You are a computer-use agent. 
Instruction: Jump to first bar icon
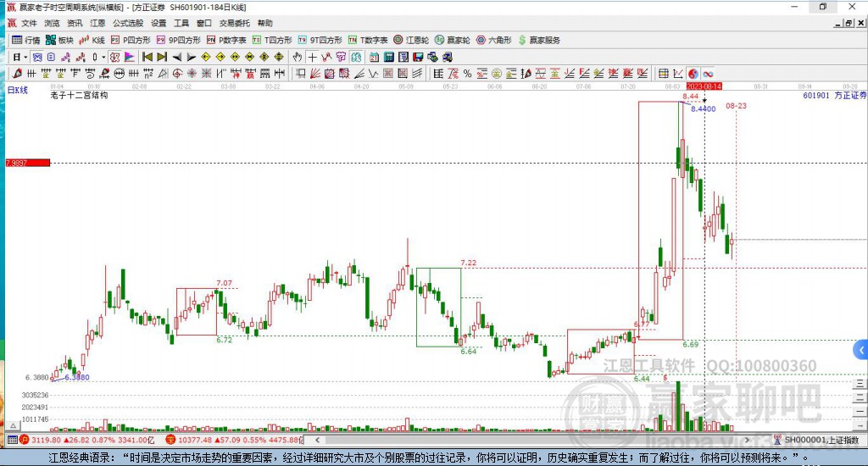click(x=147, y=57)
